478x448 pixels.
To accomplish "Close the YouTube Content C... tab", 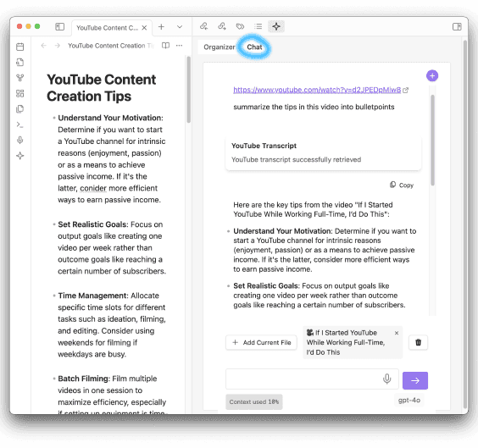I will pyautogui.click(x=144, y=28).
